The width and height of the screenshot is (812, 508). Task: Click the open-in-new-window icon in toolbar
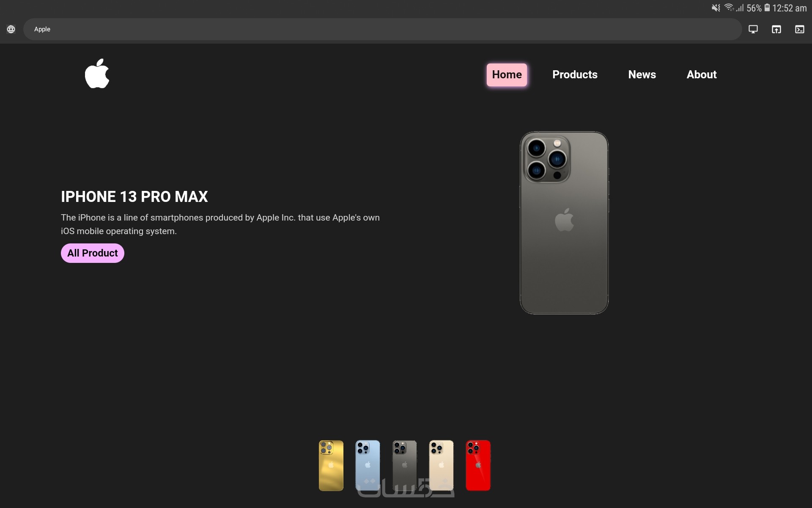(776, 29)
